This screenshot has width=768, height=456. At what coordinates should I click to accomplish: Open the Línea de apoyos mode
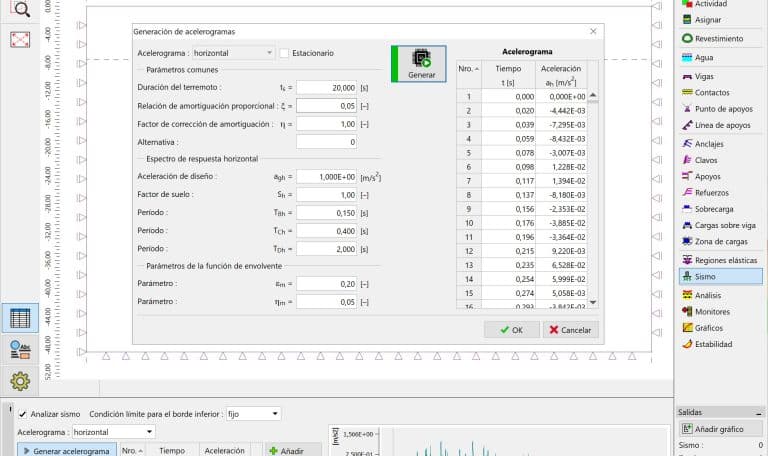coord(721,125)
